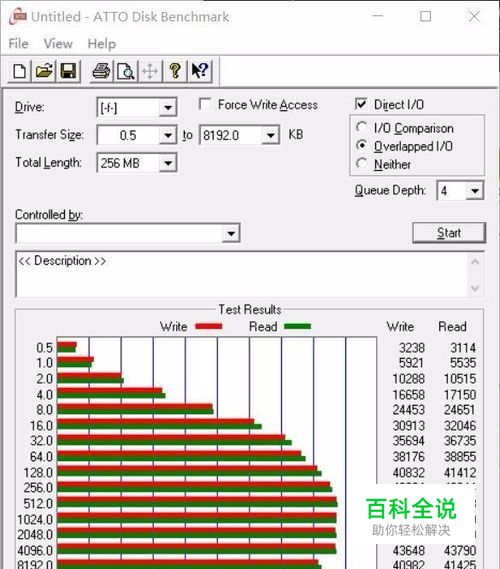This screenshot has height=569, width=500.
Task: Click inside the Description text box
Action: tap(241, 274)
